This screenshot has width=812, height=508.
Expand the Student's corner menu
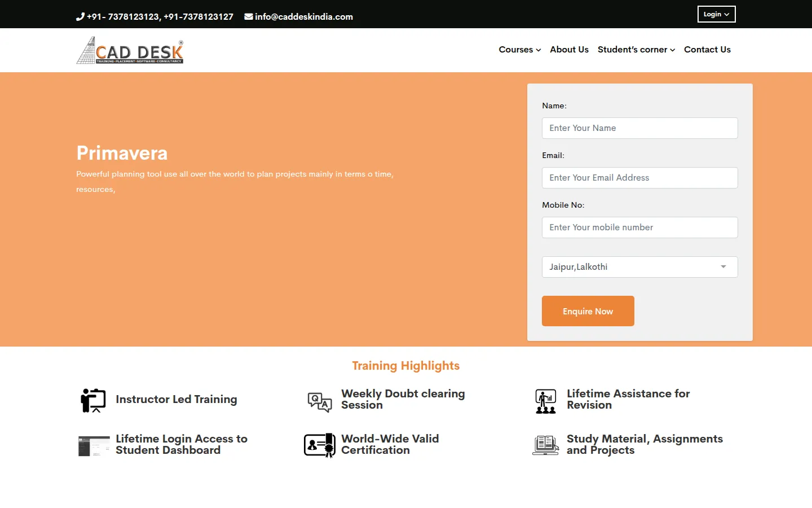(x=636, y=50)
